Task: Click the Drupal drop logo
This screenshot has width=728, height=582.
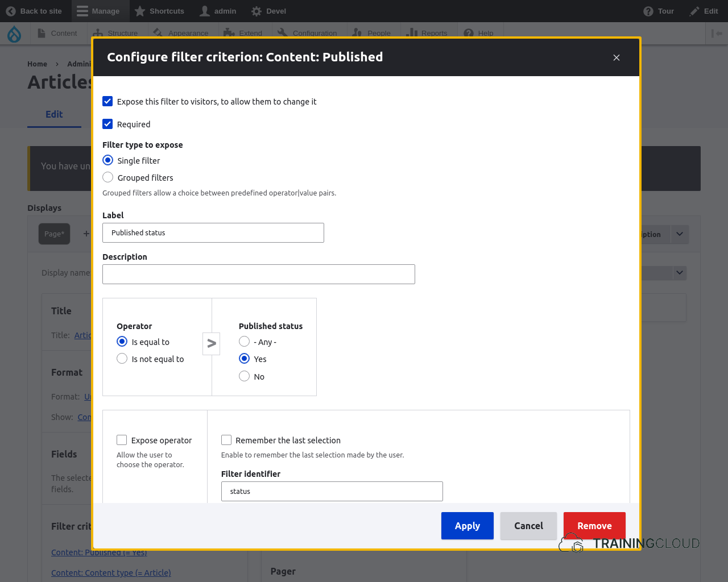Action: pos(14,34)
